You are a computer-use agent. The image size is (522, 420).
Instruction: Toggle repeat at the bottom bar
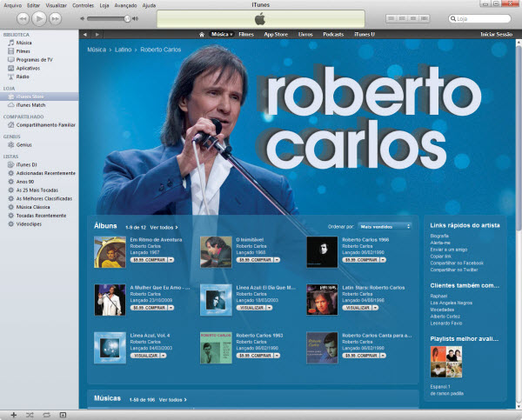(46, 415)
